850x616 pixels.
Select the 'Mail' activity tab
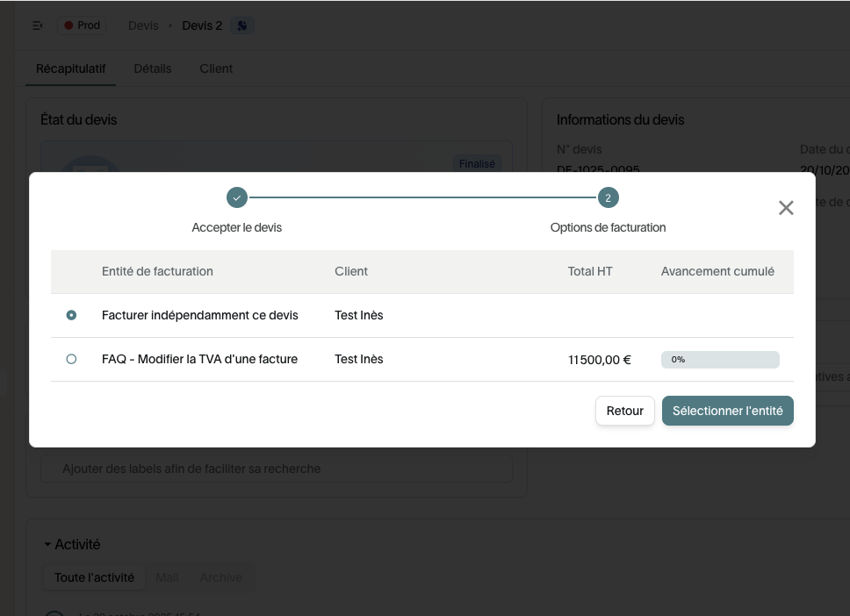click(x=167, y=577)
